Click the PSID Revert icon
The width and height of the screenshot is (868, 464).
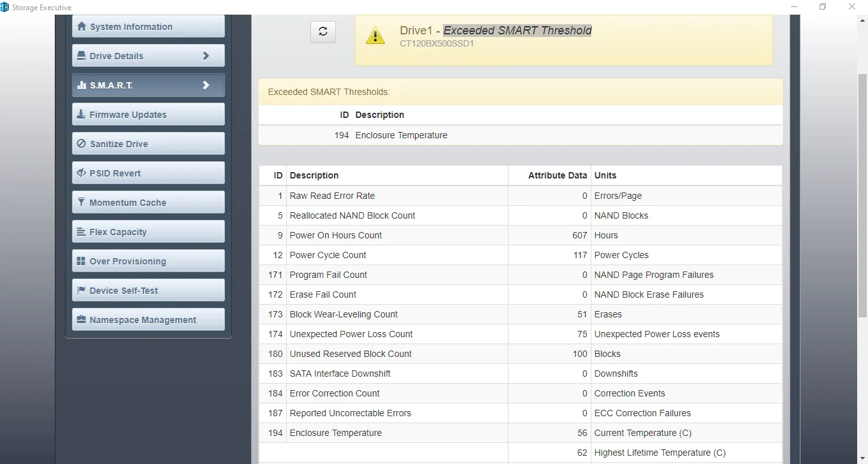[x=82, y=173]
